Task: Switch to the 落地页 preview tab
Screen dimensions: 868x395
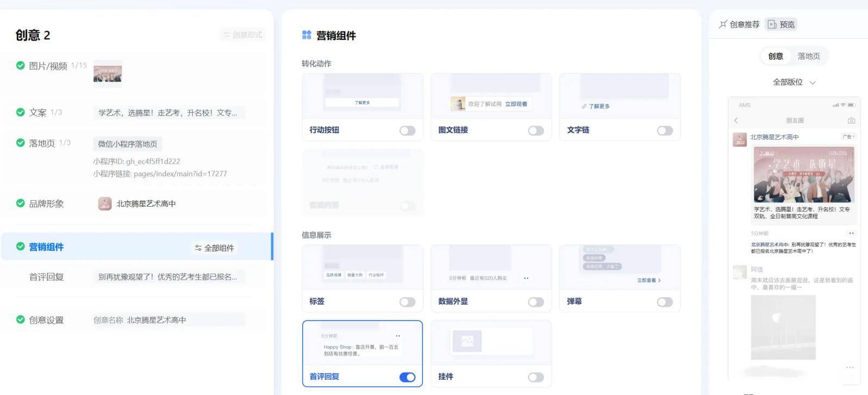Action: (809, 56)
